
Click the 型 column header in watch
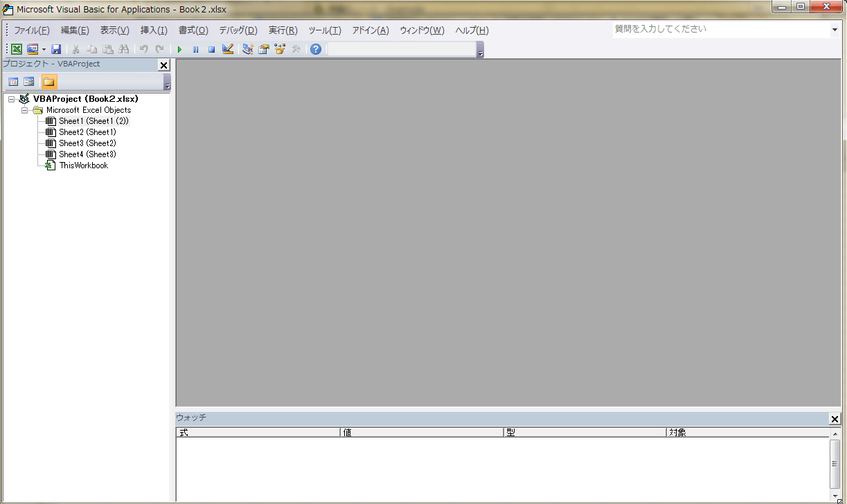point(585,433)
